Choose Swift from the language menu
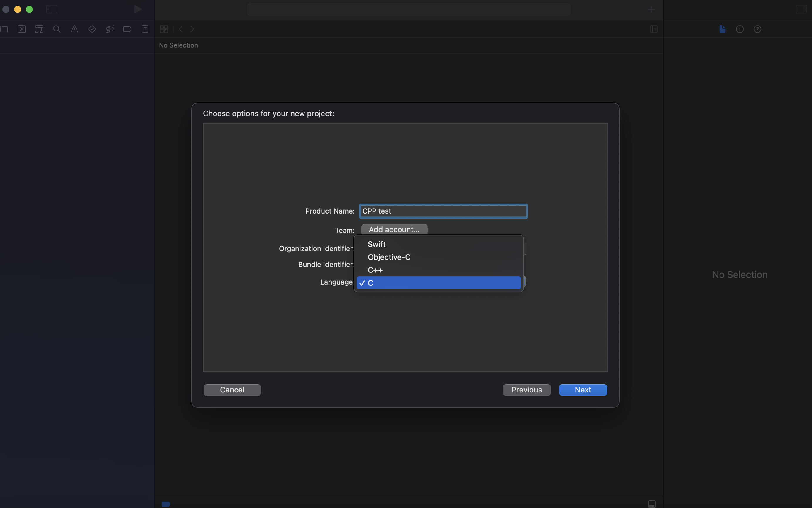This screenshot has width=812, height=508. (376, 244)
